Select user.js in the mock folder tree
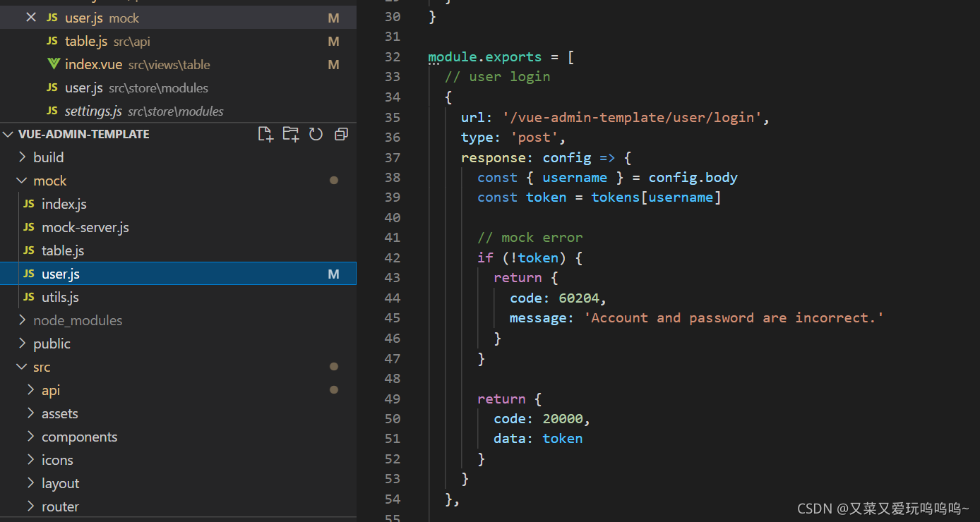Image resolution: width=980 pixels, height=522 pixels. 178,274
